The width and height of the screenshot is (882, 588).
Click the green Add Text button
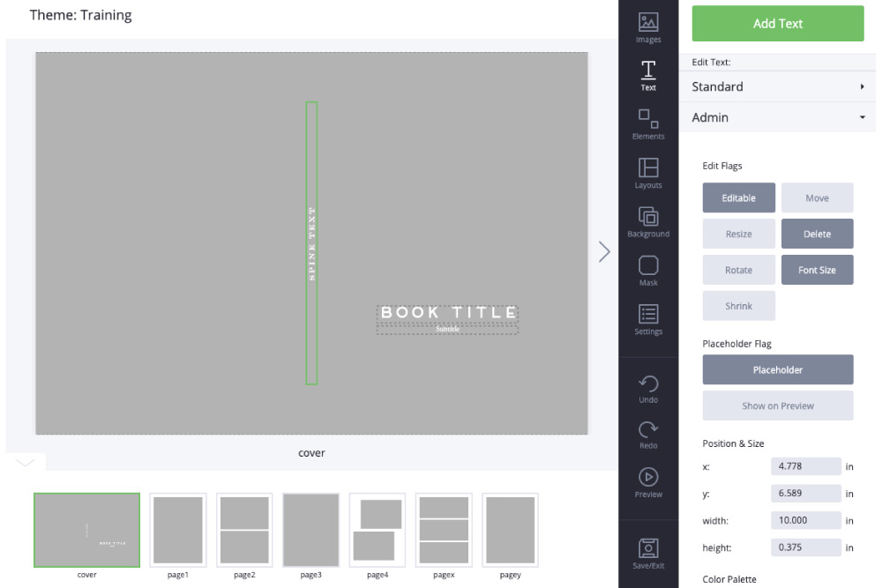point(777,24)
